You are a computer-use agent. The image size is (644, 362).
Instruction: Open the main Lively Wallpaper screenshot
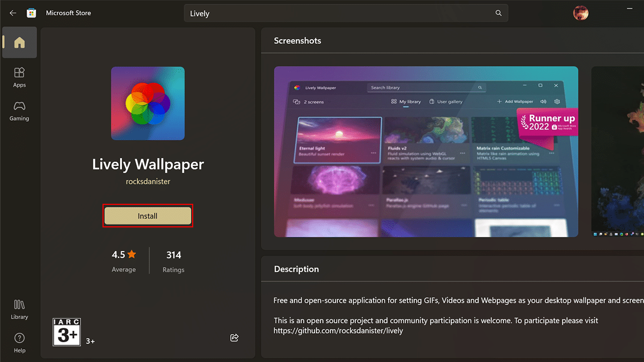coord(426,152)
